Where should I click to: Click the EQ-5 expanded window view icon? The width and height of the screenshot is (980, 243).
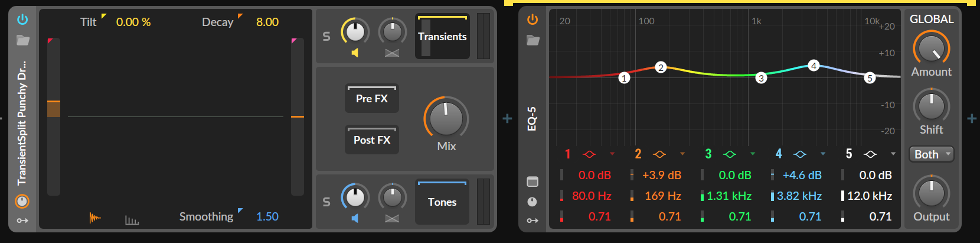533,182
